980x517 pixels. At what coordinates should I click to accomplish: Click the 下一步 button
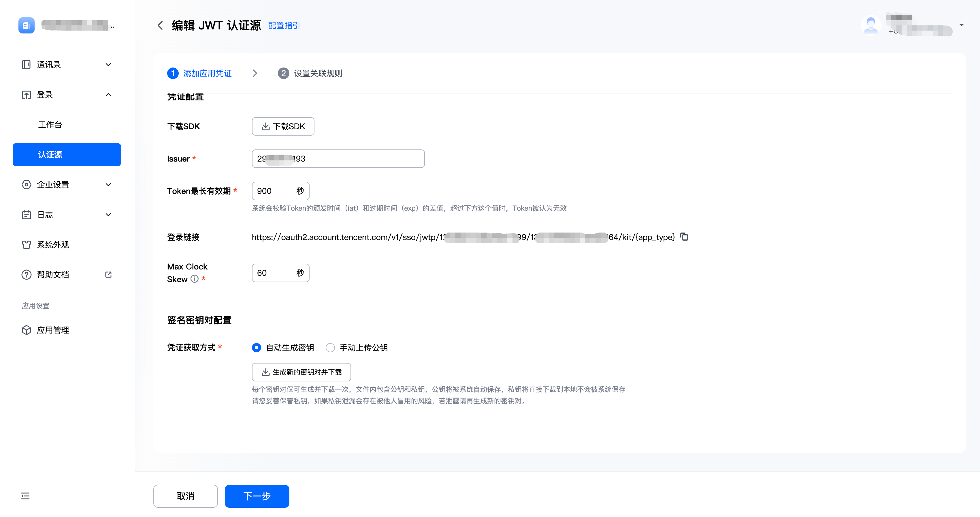pyautogui.click(x=257, y=496)
